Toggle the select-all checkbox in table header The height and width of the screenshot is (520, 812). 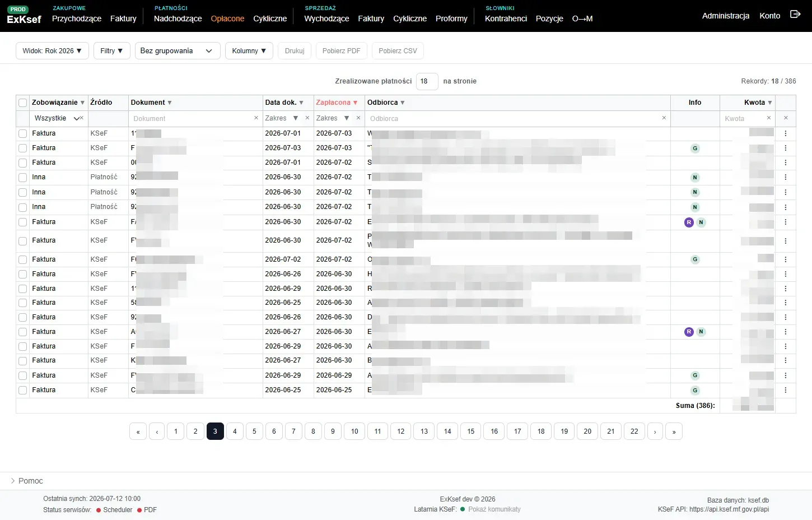click(22, 103)
